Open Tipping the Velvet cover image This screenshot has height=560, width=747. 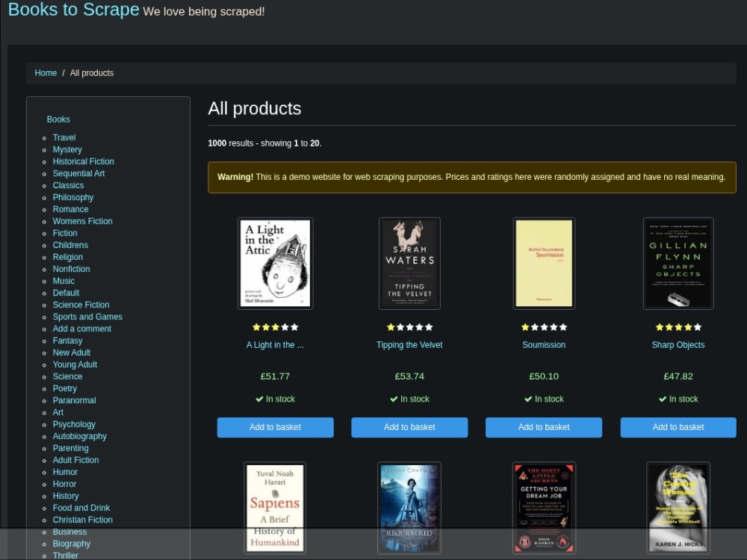pos(409,264)
